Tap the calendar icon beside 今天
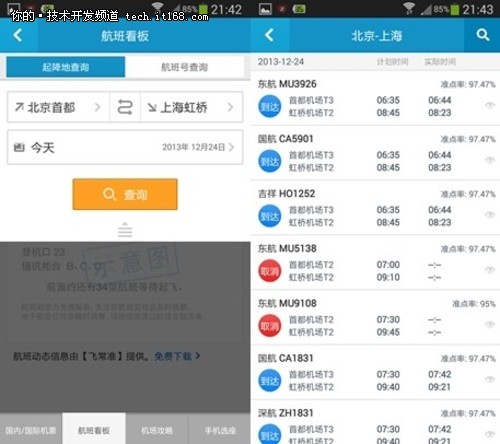 click(19, 147)
